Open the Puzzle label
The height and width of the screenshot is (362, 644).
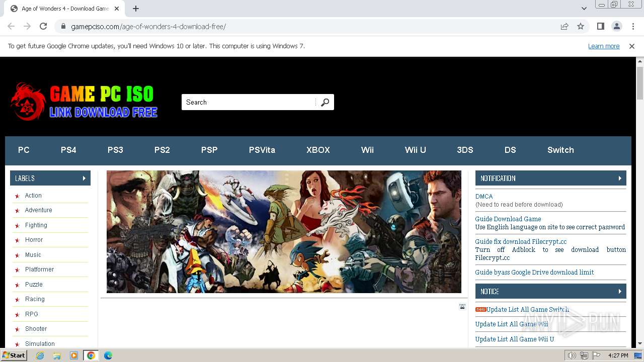click(x=34, y=285)
